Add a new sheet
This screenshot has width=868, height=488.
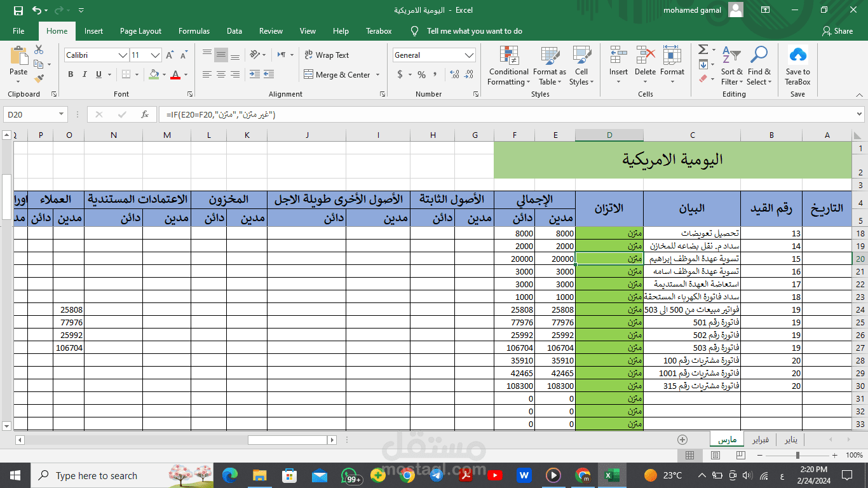[x=682, y=440]
